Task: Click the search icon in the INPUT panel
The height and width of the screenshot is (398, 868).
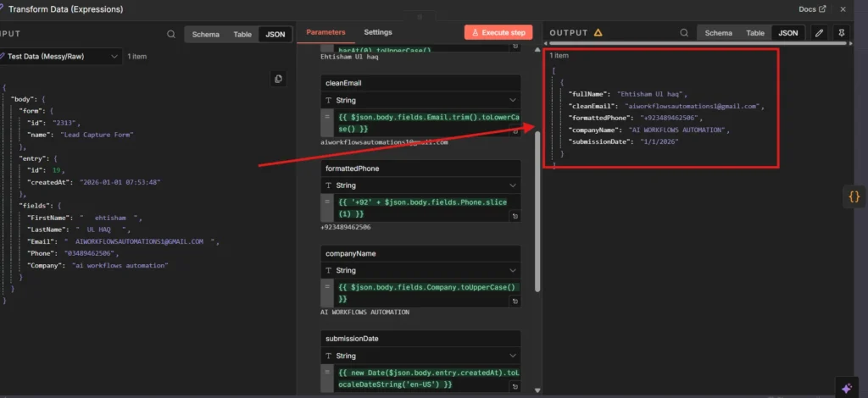Action: (171, 35)
